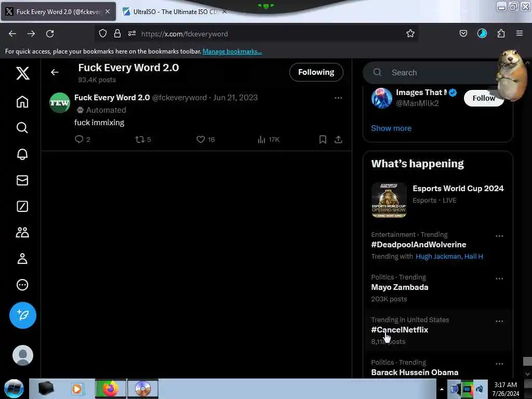Go to Home in the sidebar
The image size is (532, 399).
pyautogui.click(x=22, y=102)
